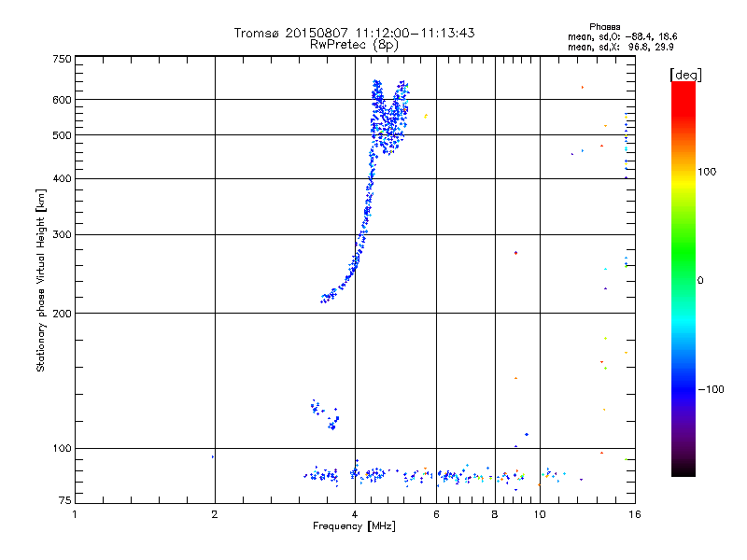The width and height of the screenshot is (747, 560).
Task: Click the x-axis tick label '2'
Action: (x=215, y=514)
